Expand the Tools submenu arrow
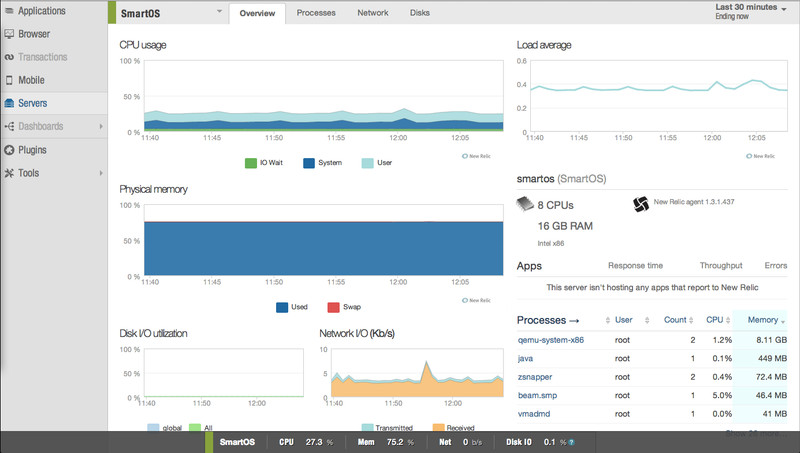 click(101, 173)
